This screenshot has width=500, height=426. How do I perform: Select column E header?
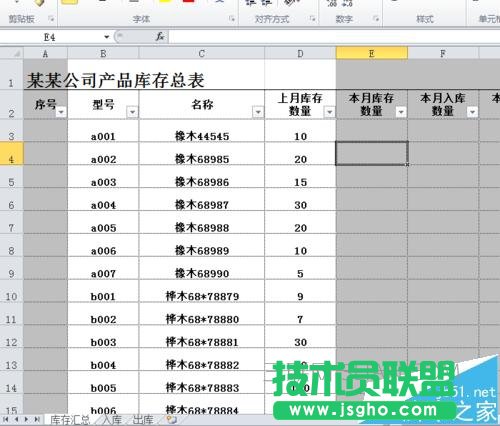click(x=372, y=53)
